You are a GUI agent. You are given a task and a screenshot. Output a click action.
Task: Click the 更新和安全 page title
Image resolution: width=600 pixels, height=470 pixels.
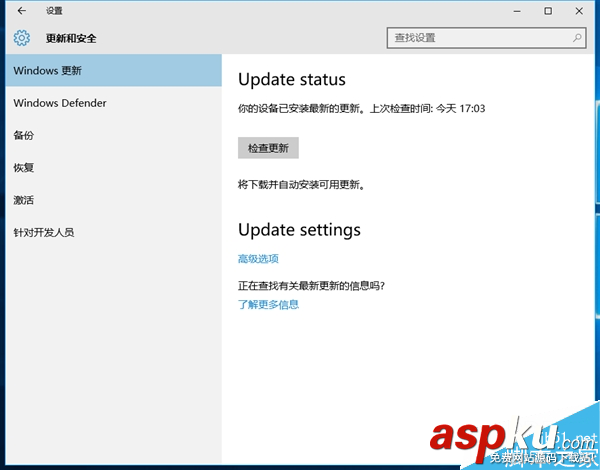pyautogui.click(x=71, y=38)
